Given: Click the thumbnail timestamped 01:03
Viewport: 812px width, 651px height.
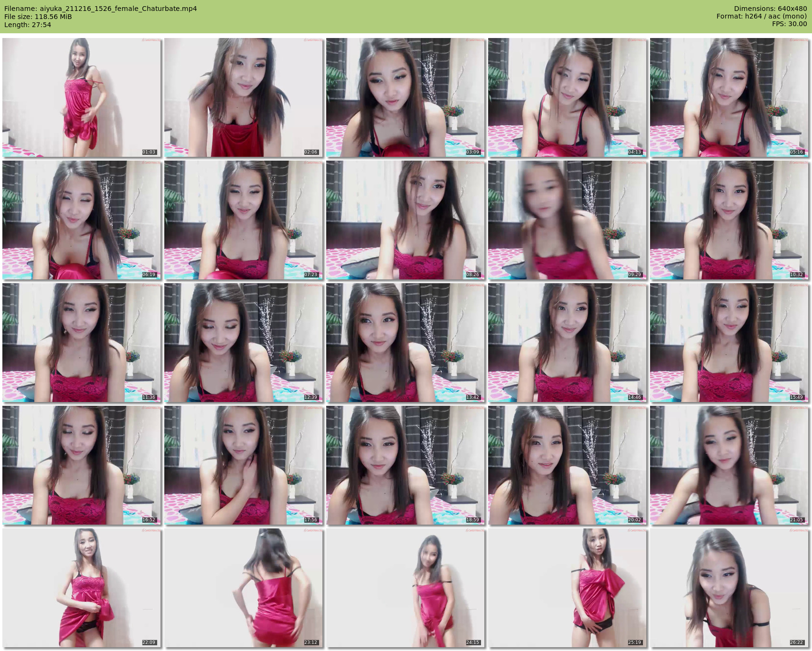Looking at the screenshot, I should 82,97.
